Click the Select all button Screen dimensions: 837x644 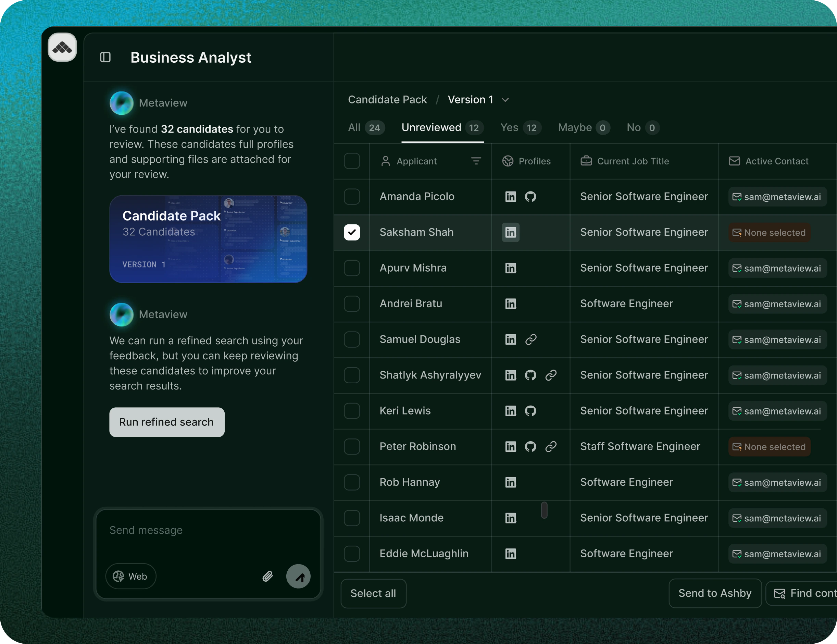(x=373, y=593)
